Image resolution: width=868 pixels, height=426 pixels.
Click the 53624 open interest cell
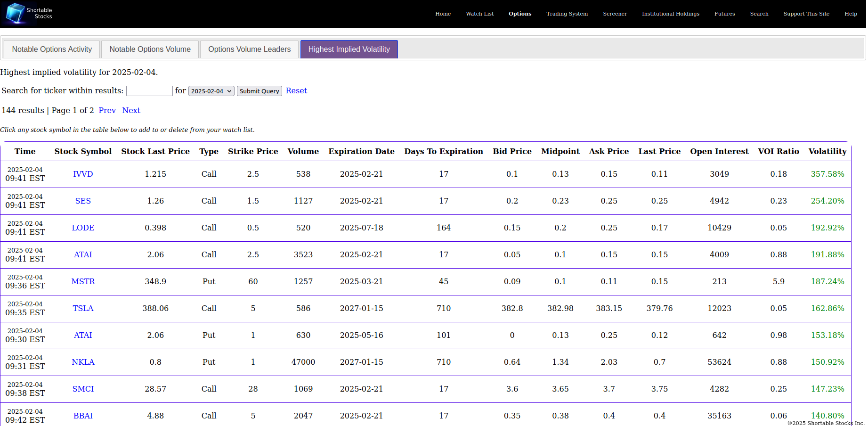pos(719,362)
